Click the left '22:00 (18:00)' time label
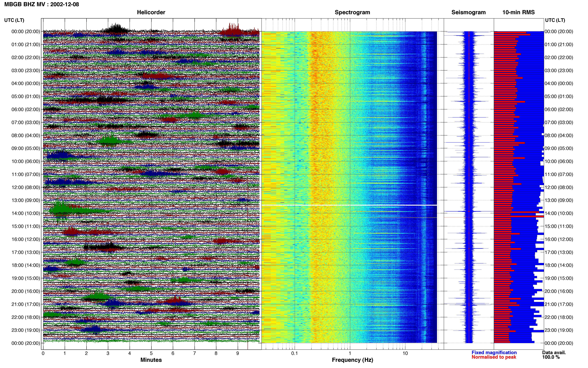 (x=26, y=317)
